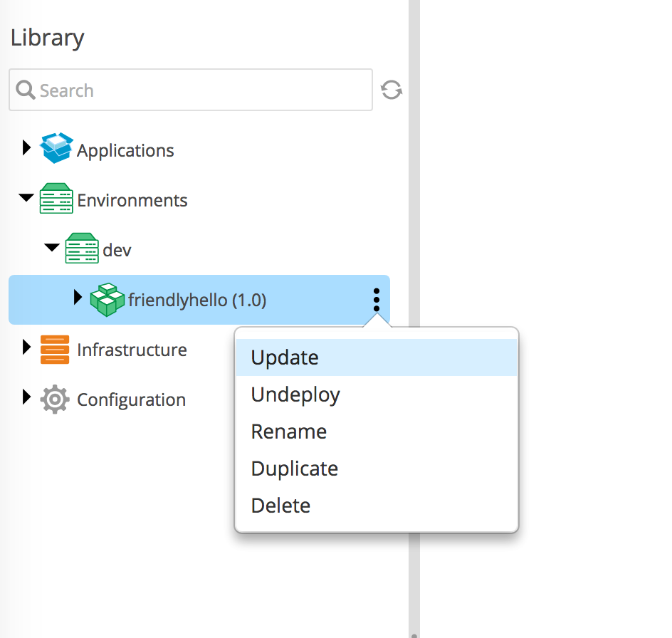Collapse the Environments tree node
Viewport: 672px width, 638px height.
pos(27,199)
